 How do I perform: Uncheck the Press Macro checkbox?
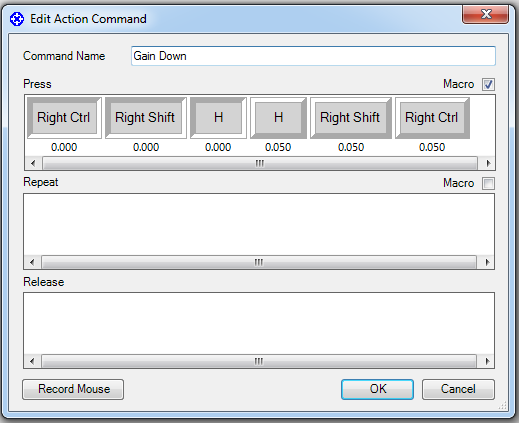(x=488, y=84)
